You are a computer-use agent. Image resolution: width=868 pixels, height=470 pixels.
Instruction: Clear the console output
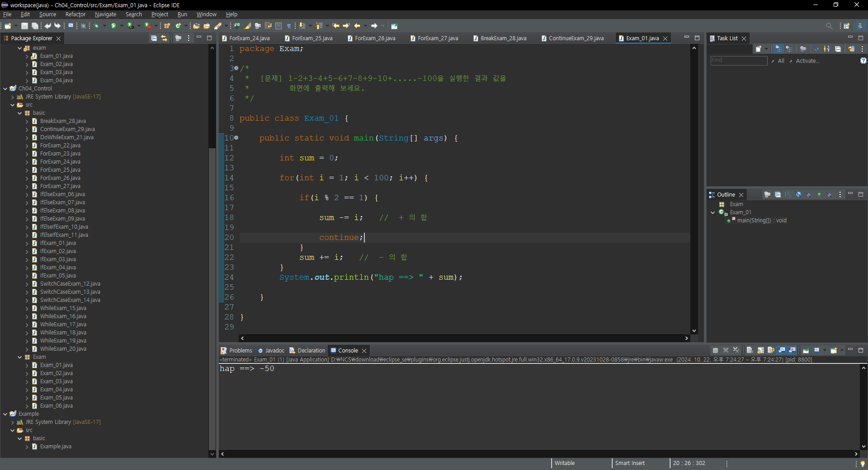pos(750,350)
